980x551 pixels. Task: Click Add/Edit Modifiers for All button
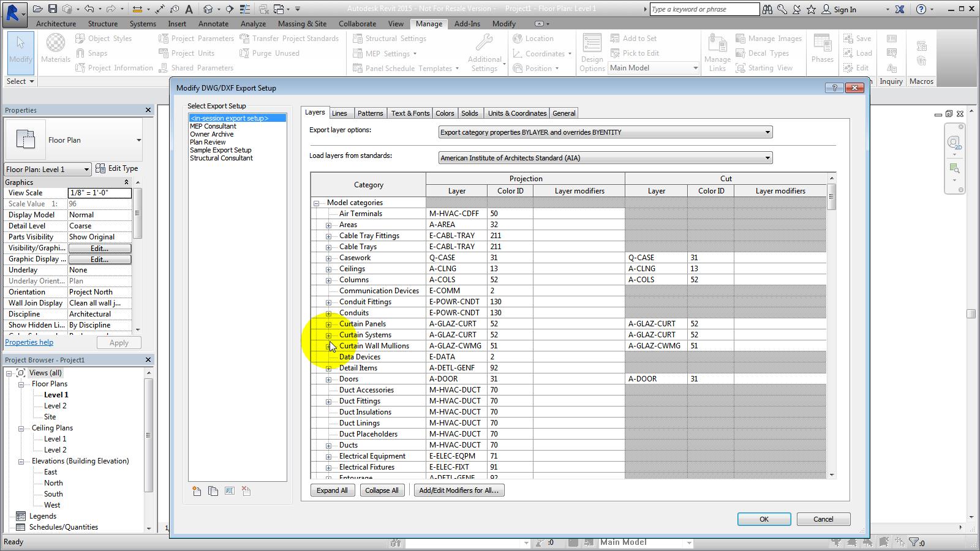pos(459,490)
